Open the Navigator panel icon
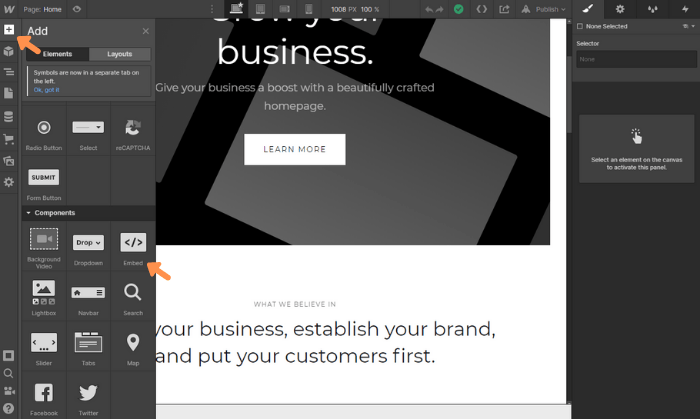Screen dimensions: 700x420 [8, 71]
